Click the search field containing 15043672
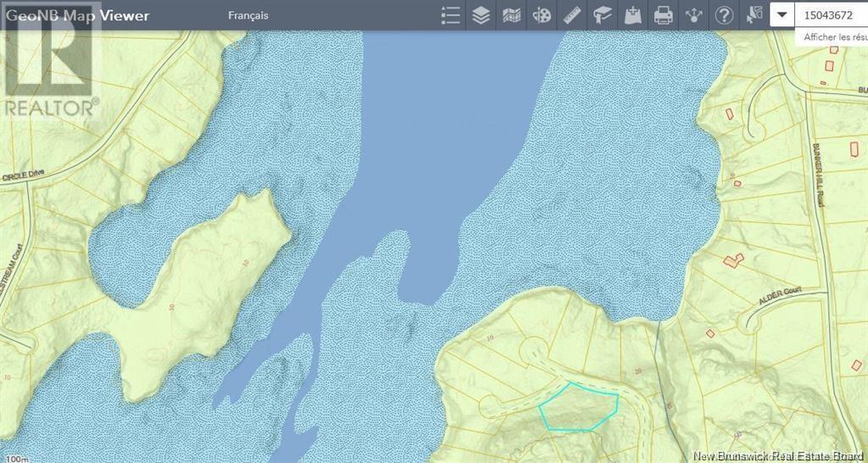Image resolution: width=868 pixels, height=463 pixels. coord(831,15)
